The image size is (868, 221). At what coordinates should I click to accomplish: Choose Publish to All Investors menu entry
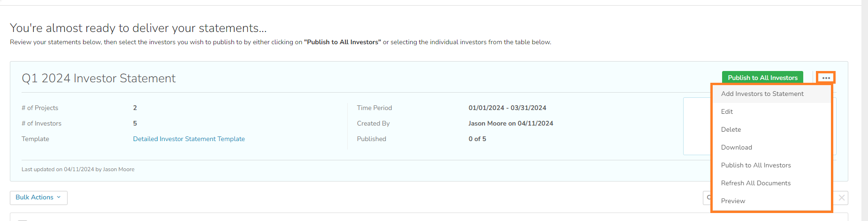click(755, 166)
